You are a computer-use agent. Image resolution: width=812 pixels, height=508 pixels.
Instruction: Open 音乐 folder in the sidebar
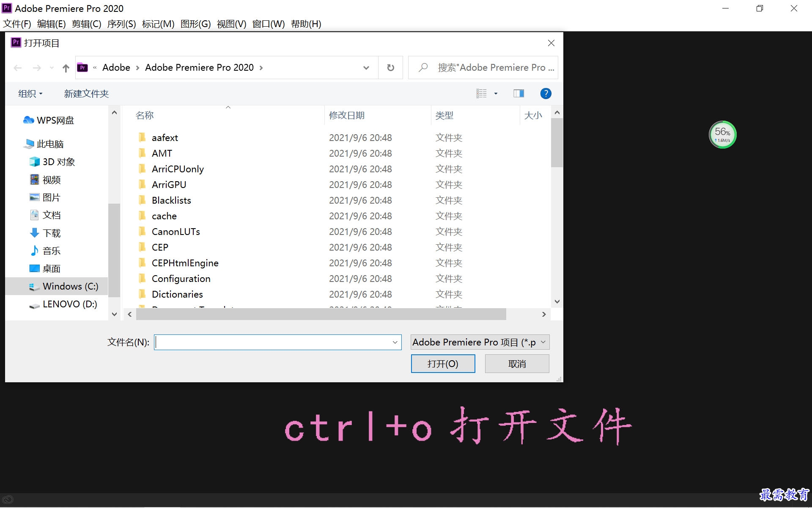(45, 251)
